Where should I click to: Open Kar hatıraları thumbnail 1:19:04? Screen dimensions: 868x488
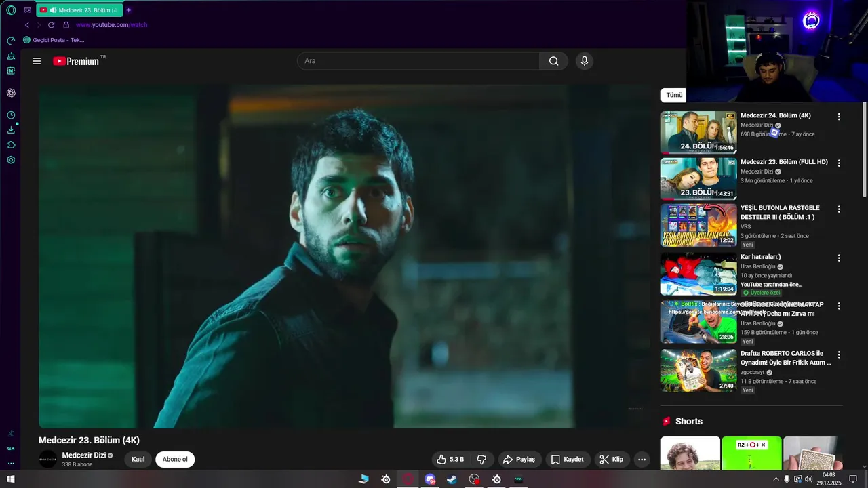pos(698,274)
